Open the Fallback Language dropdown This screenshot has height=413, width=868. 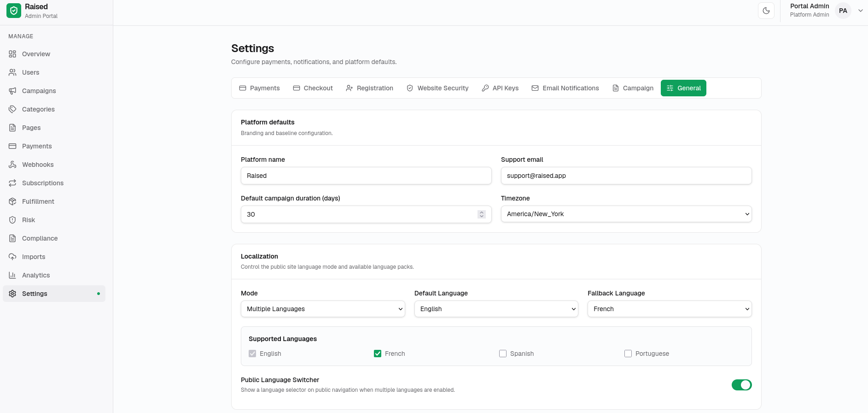point(670,309)
